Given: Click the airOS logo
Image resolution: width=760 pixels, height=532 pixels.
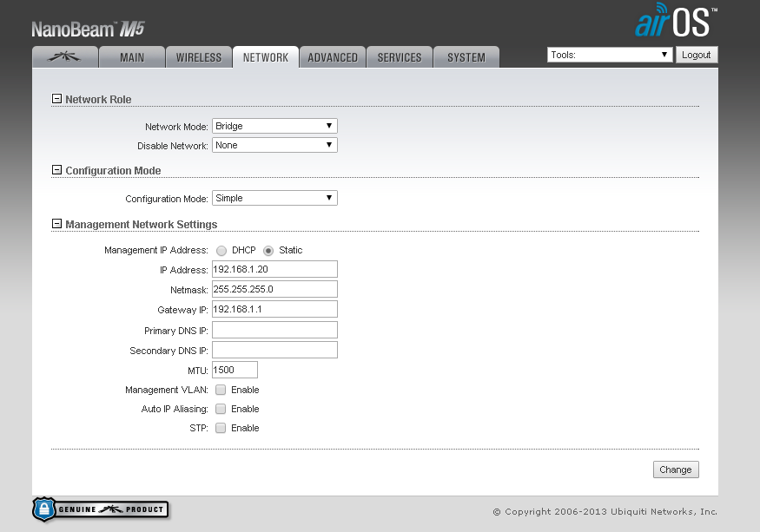Looking at the screenshot, I should (x=676, y=20).
